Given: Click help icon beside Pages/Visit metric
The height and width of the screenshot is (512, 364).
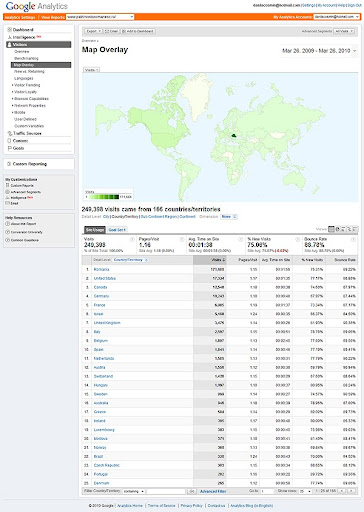Looking at the screenshot, I should [182, 239].
